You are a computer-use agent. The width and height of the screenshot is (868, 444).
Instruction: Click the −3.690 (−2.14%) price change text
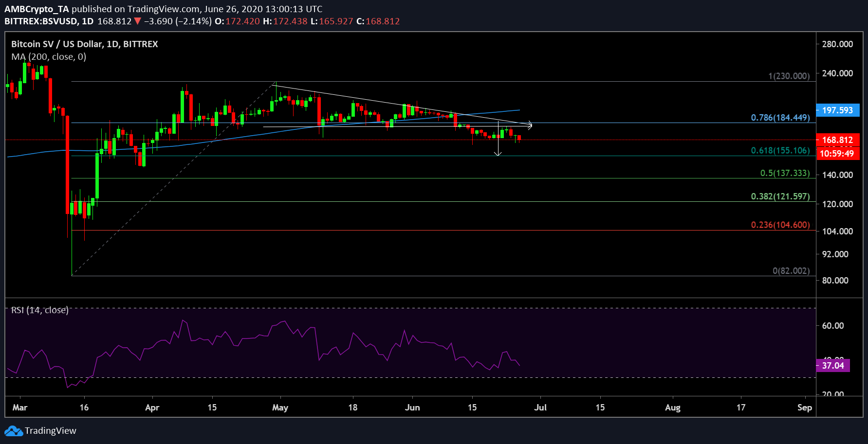[x=178, y=21]
